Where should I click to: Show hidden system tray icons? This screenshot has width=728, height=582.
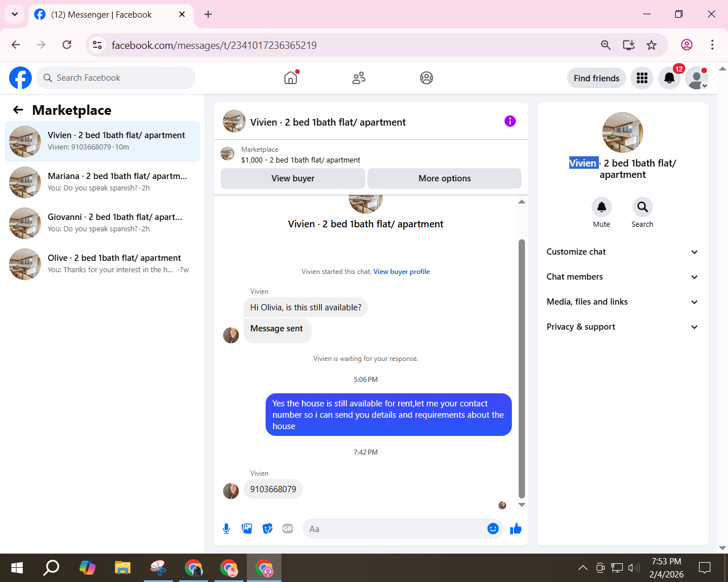[x=583, y=568]
